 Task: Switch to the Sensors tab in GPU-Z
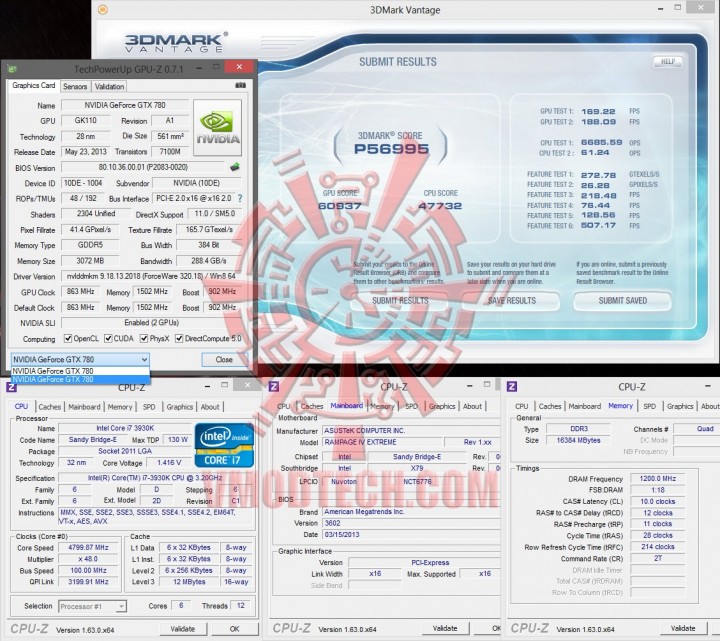(x=75, y=86)
